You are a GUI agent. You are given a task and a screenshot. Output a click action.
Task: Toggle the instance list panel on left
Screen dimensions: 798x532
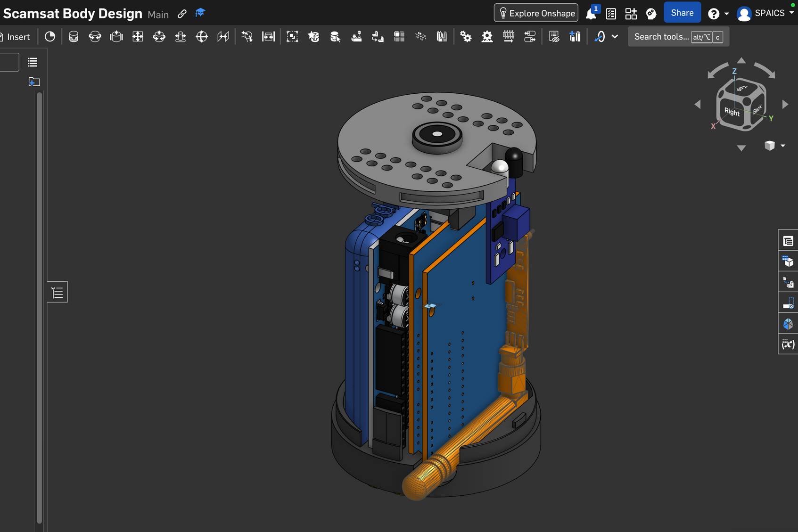click(58, 292)
